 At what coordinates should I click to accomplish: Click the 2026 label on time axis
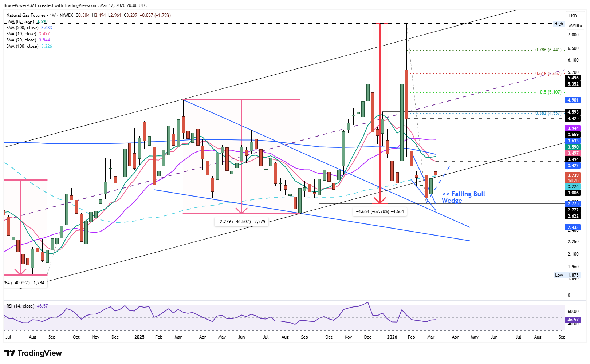click(x=392, y=337)
